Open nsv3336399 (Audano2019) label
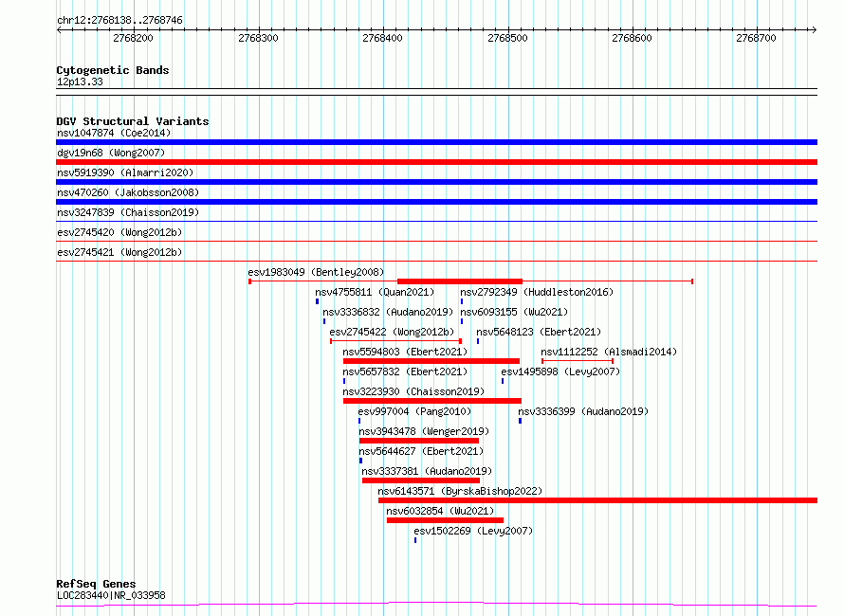This screenshot has height=616, width=844. pos(583,411)
